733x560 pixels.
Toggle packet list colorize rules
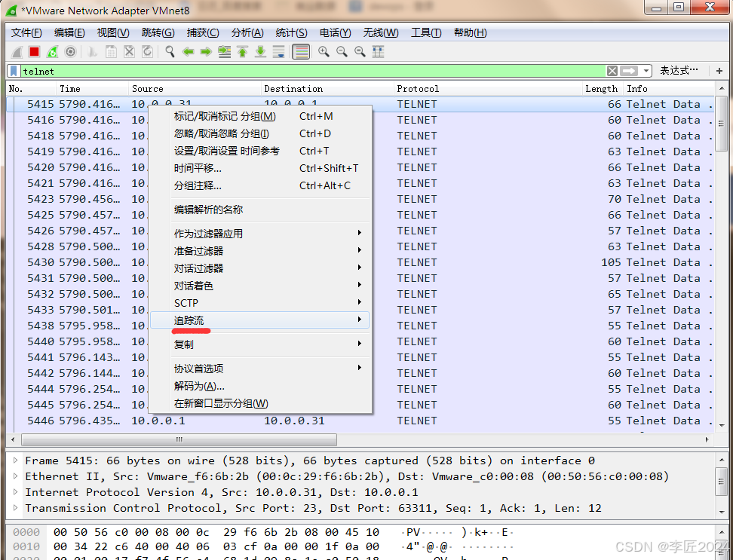tap(301, 52)
